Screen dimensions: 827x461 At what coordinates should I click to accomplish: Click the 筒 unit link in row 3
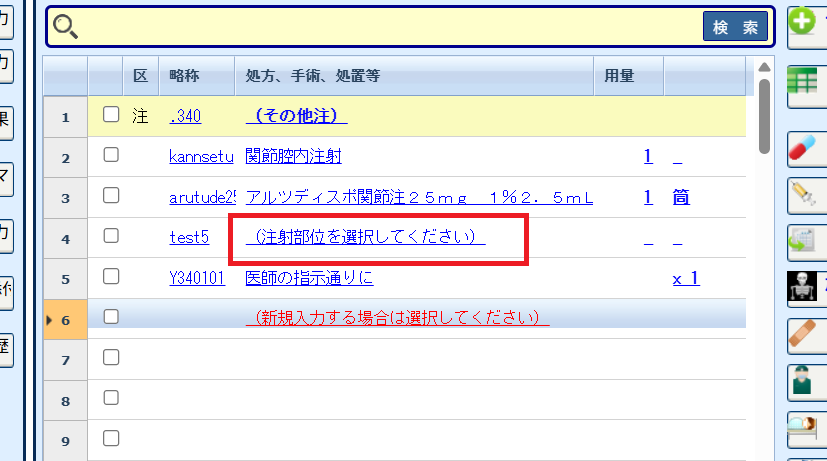click(x=680, y=197)
